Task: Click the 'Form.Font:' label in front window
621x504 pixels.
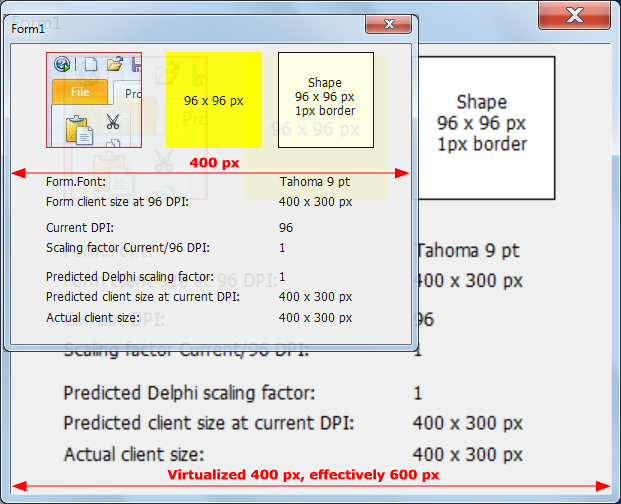Action: click(76, 182)
